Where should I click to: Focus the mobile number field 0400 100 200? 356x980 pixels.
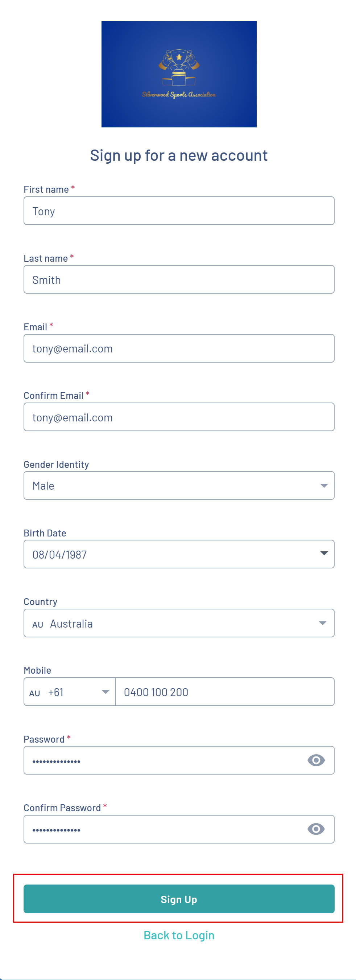[224, 692]
